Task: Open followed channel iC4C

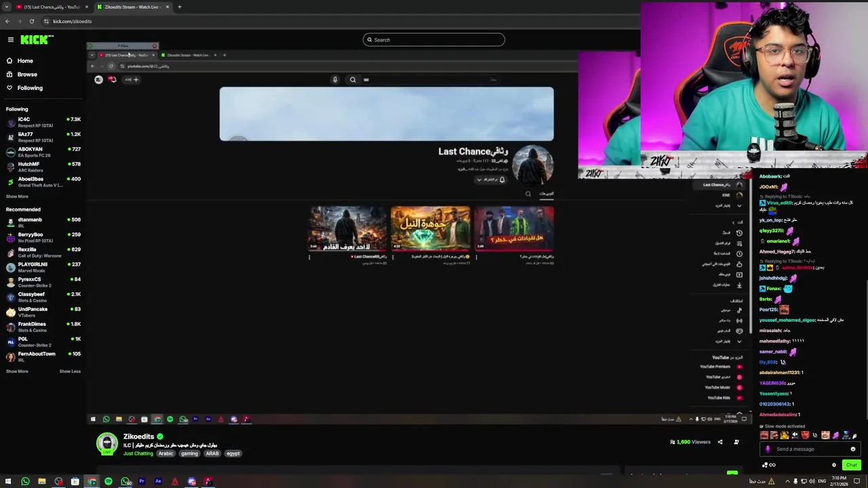Action: [x=43, y=122]
